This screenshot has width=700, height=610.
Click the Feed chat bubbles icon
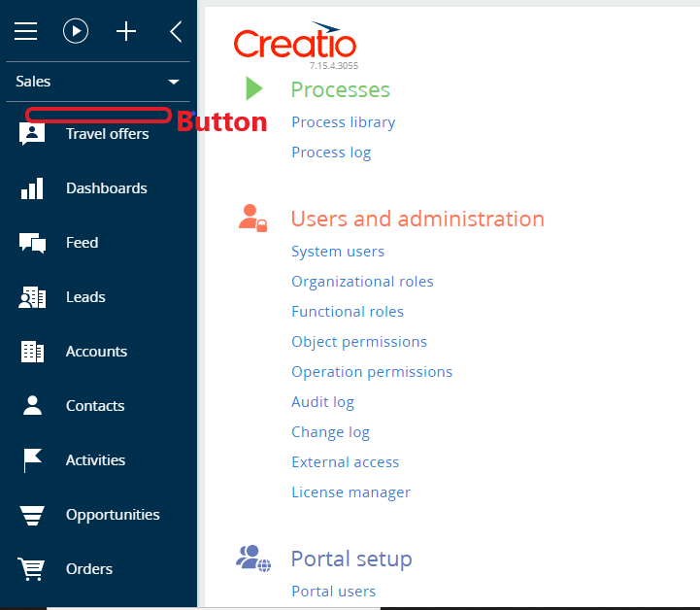[32, 243]
